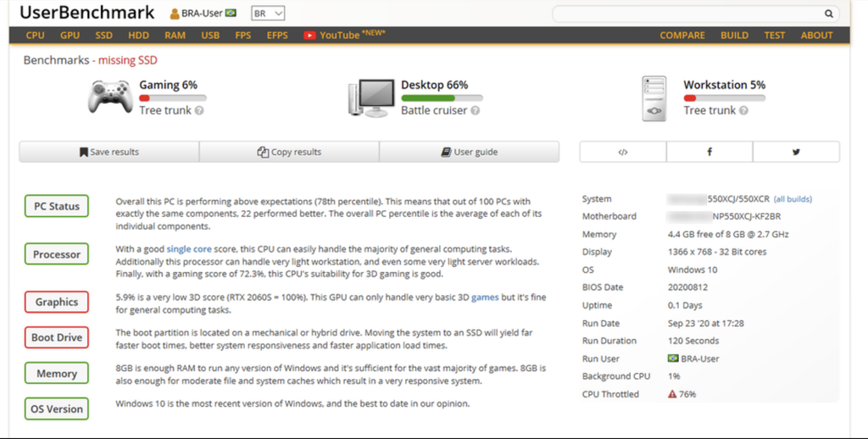The image size is (868, 439).
Task: Click the desktop computer monitor icon
Action: [371, 98]
